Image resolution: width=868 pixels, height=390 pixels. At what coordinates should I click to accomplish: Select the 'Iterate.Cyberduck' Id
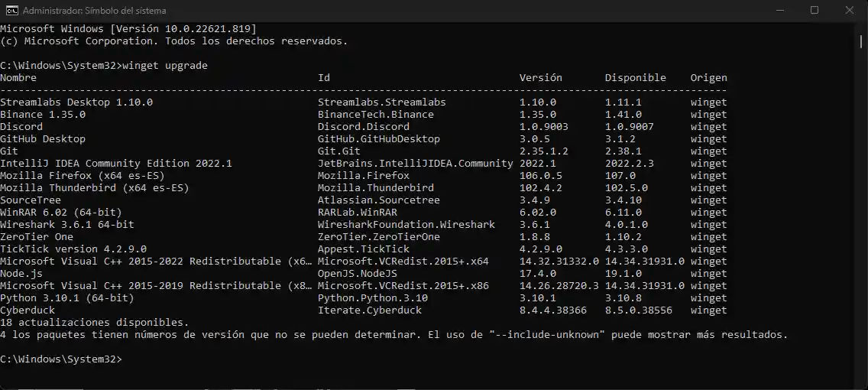pos(370,310)
